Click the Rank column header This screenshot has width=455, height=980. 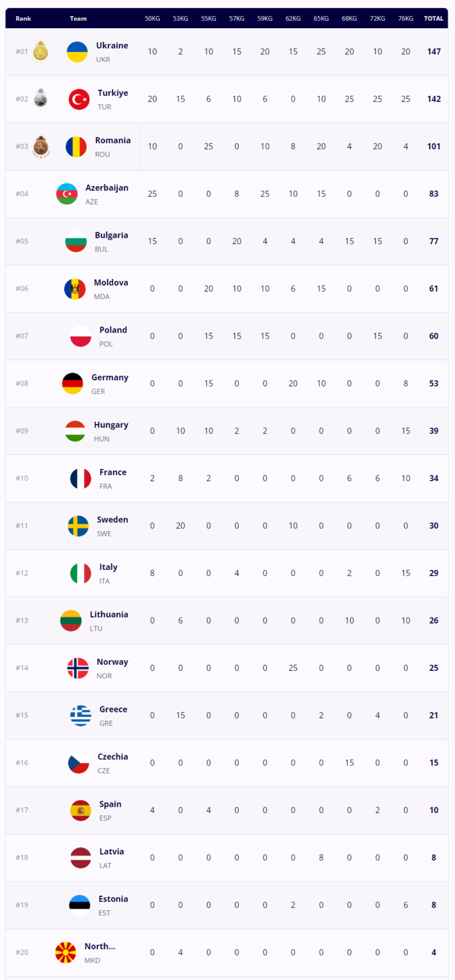[x=23, y=19]
